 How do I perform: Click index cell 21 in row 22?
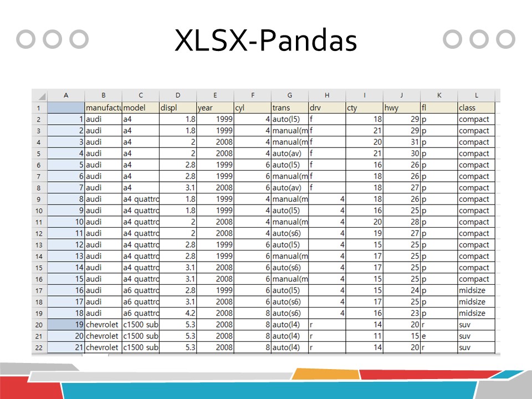coord(66,347)
